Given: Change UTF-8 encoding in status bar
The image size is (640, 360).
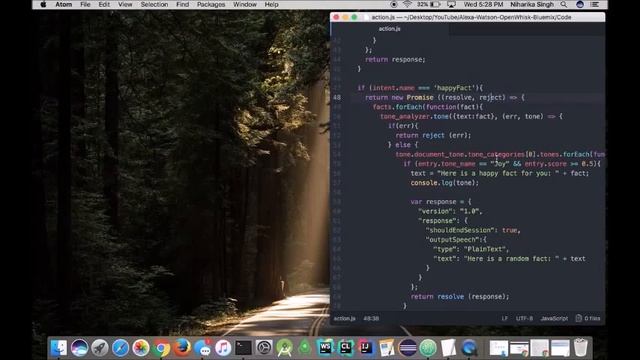Looking at the screenshot, I should tap(524, 318).
